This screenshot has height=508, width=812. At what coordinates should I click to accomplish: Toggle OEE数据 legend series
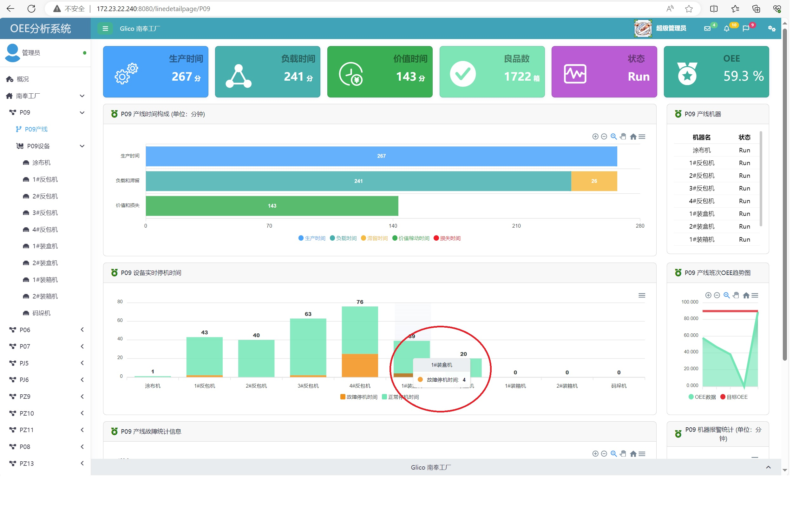[x=702, y=397]
